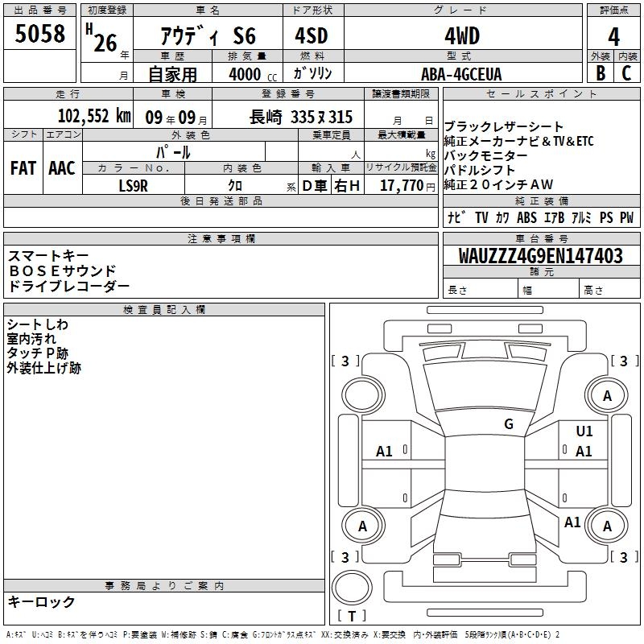Click the A1 mark on left door

[x=385, y=452]
